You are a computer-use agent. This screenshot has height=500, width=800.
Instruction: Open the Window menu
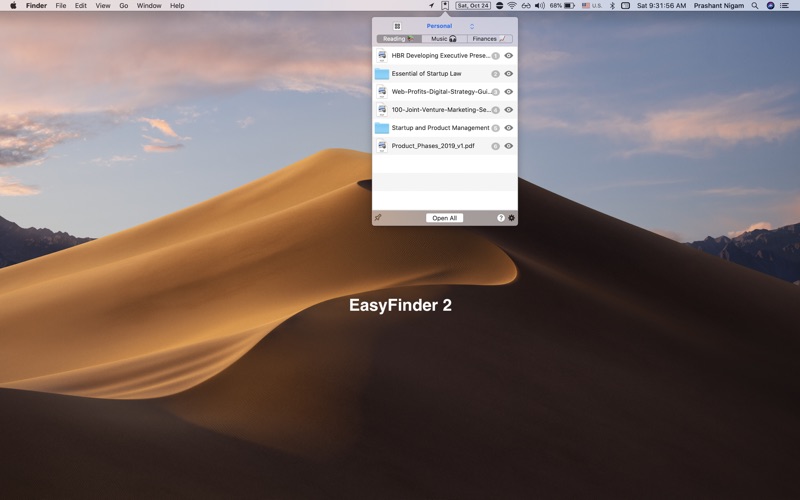click(149, 6)
